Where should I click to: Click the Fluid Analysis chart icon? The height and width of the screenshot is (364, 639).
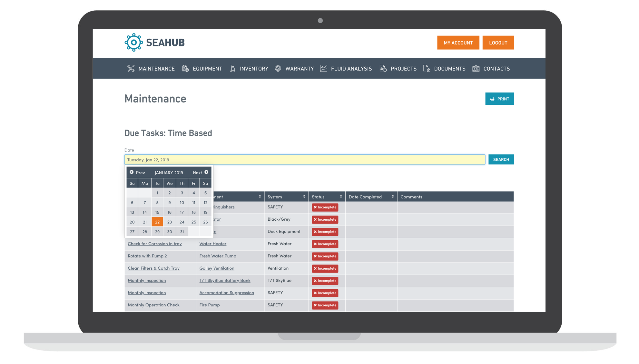[323, 68]
